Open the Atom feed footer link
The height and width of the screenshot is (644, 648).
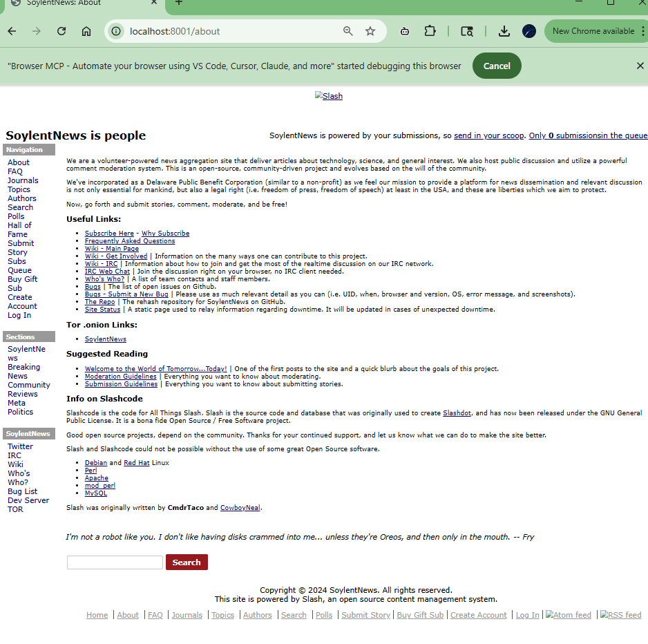569,615
